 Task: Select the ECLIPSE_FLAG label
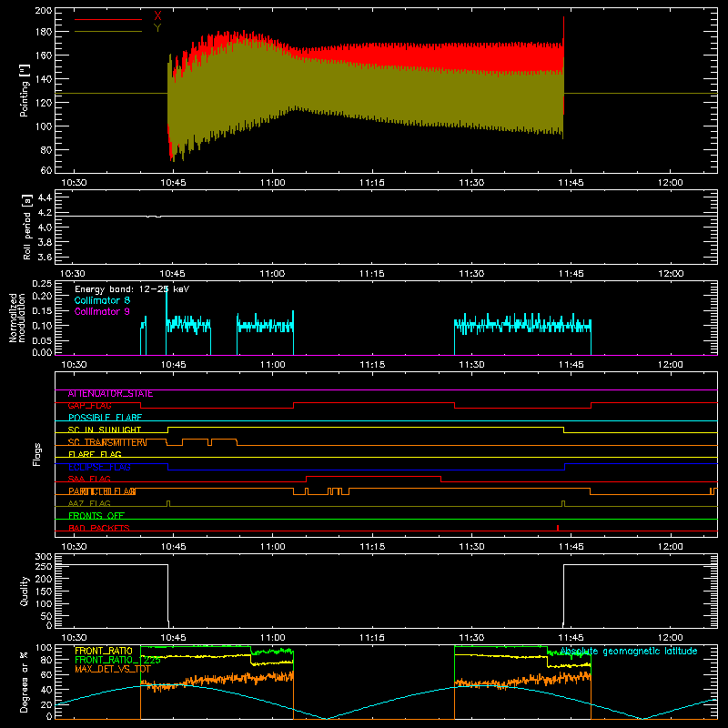(x=99, y=467)
